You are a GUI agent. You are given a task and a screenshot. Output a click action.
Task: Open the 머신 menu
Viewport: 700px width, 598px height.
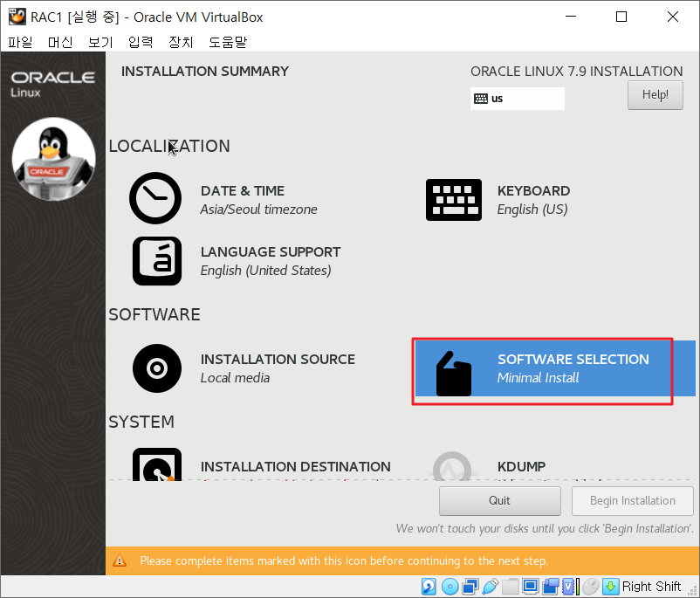60,42
